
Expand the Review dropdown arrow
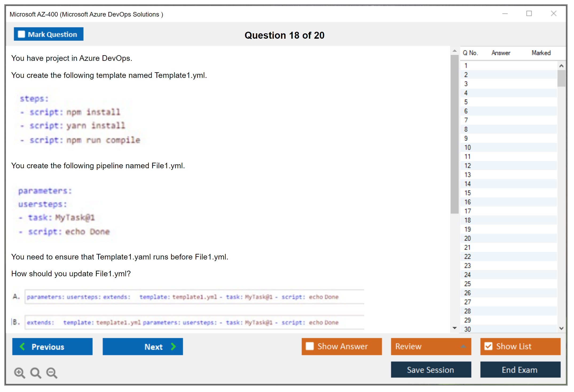tap(463, 346)
